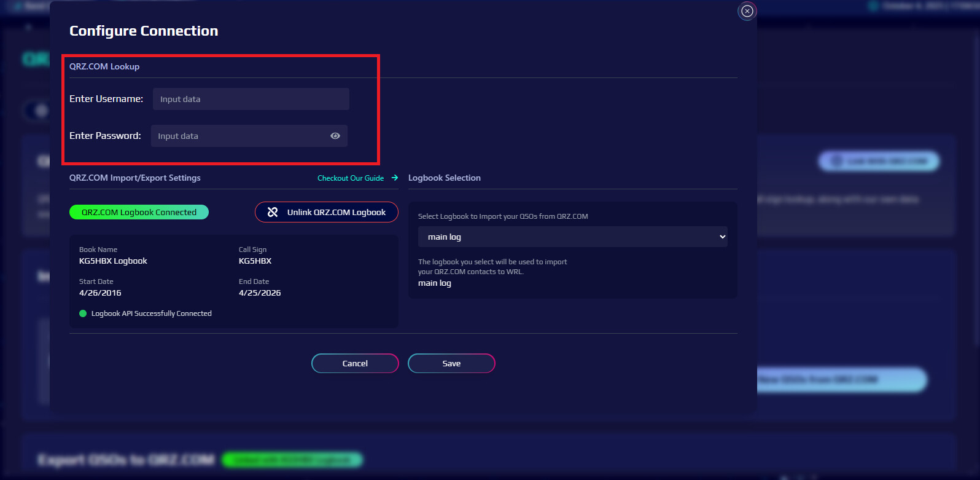Click Logbook API Successfully Connected status text

coord(152,313)
